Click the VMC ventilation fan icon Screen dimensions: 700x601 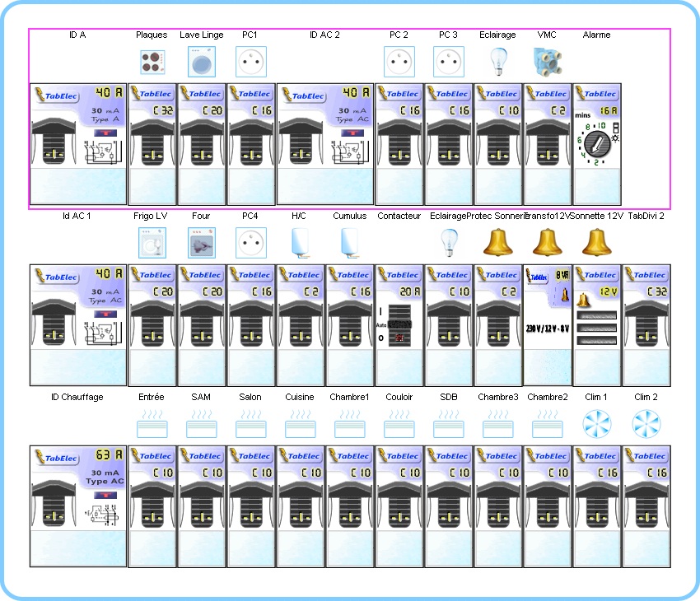pos(547,62)
